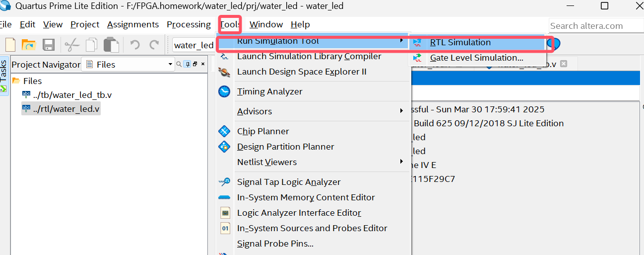Open the View menu
Image resolution: width=644 pixels, height=255 pixels.
[x=53, y=24]
